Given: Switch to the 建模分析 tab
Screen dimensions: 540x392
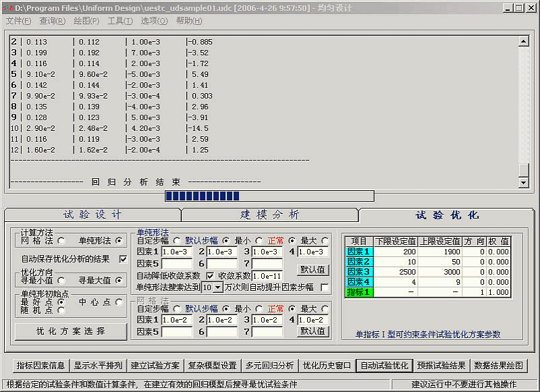Looking at the screenshot, I should pos(269,215).
